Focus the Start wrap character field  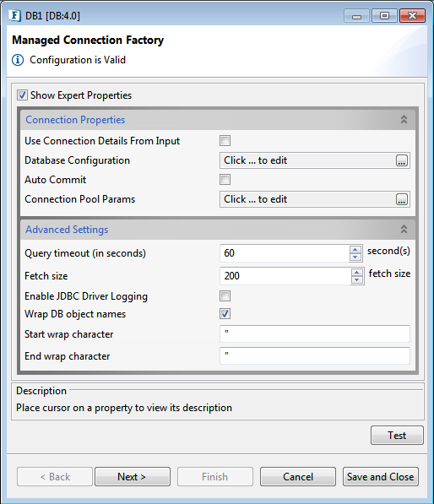point(315,334)
